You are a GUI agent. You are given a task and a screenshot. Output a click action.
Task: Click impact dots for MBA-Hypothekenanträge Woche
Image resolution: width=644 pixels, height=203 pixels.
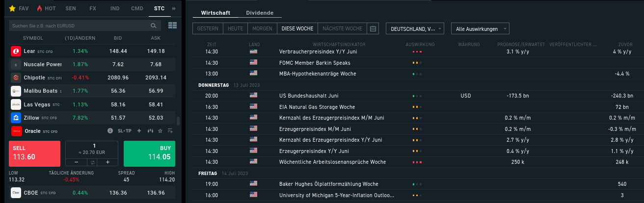(417, 74)
